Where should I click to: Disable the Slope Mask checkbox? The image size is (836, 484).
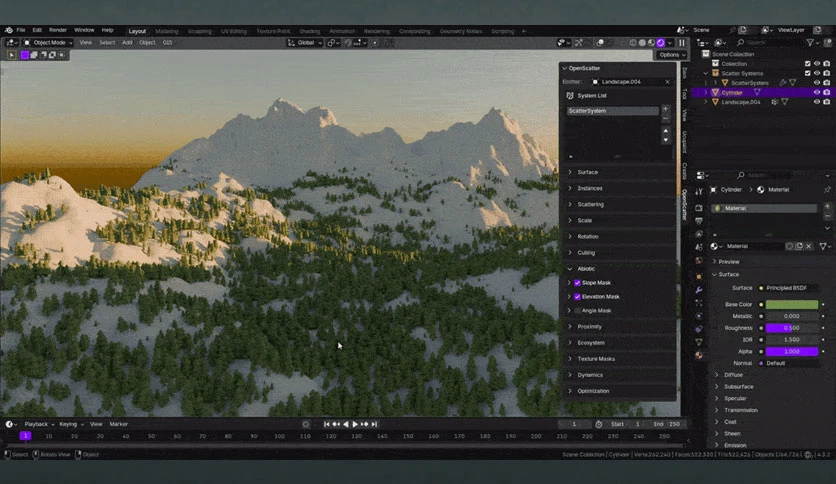[x=577, y=283]
